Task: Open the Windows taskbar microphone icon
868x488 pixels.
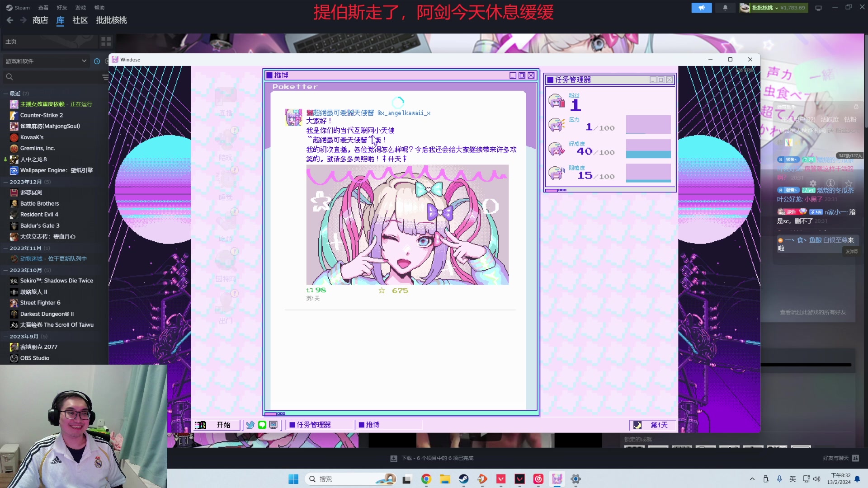Action: coord(779,479)
